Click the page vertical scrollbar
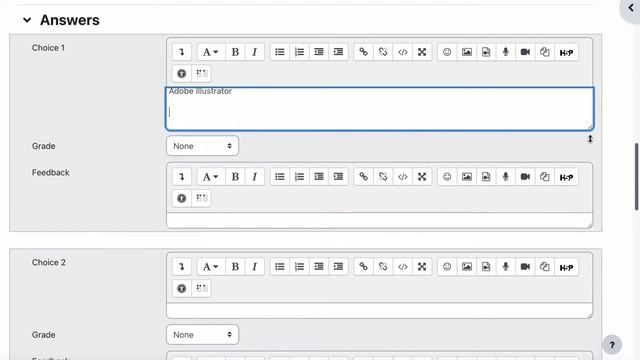Image resolution: width=640 pixels, height=360 pixels. tap(637, 177)
